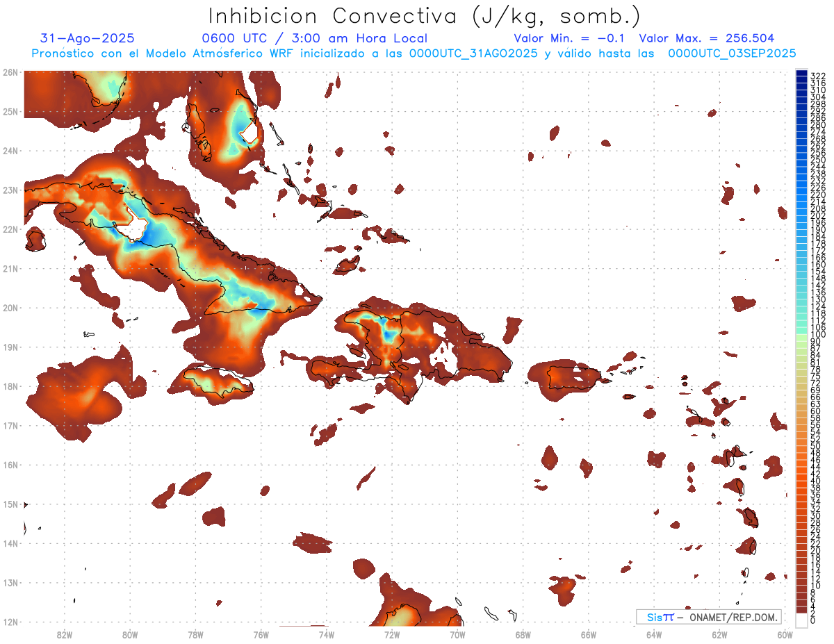Click the '26N' latitude label
This screenshot has width=834, height=644.
click(x=10, y=72)
